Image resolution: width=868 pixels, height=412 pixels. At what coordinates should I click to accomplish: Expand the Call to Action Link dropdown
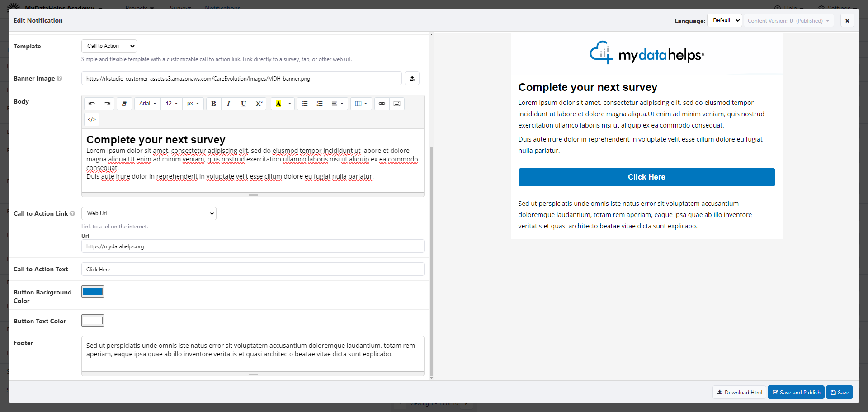149,213
